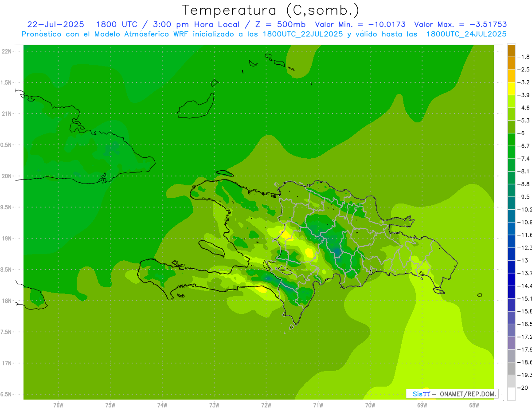Click the '70W' longitude label
This screenshot has height=411, width=532.
coord(370,405)
